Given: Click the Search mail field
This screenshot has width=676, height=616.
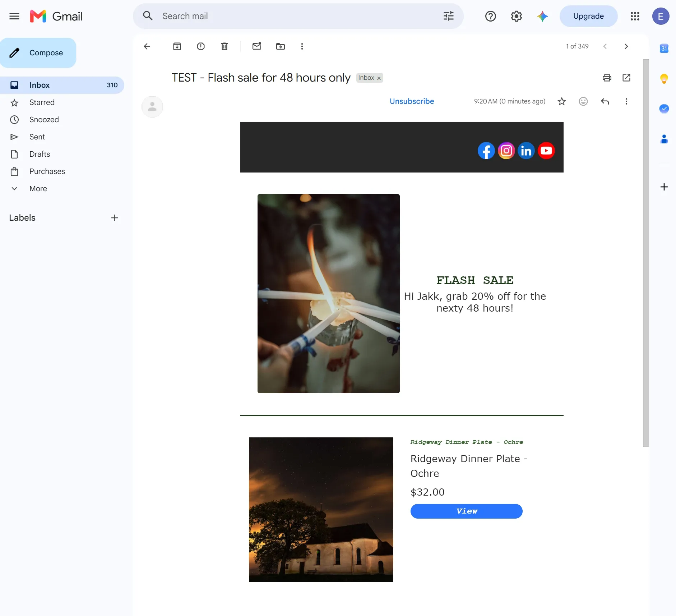Looking at the screenshot, I should (x=298, y=16).
